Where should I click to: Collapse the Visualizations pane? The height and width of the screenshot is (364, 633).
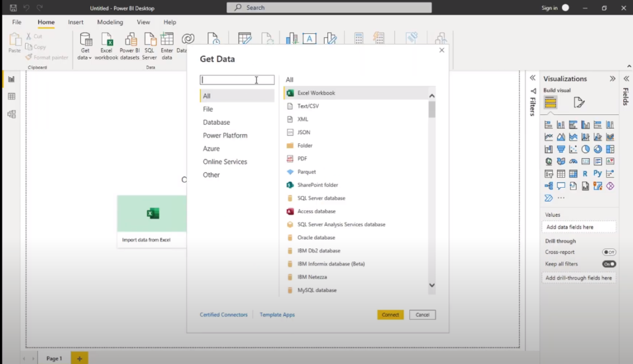(x=613, y=78)
